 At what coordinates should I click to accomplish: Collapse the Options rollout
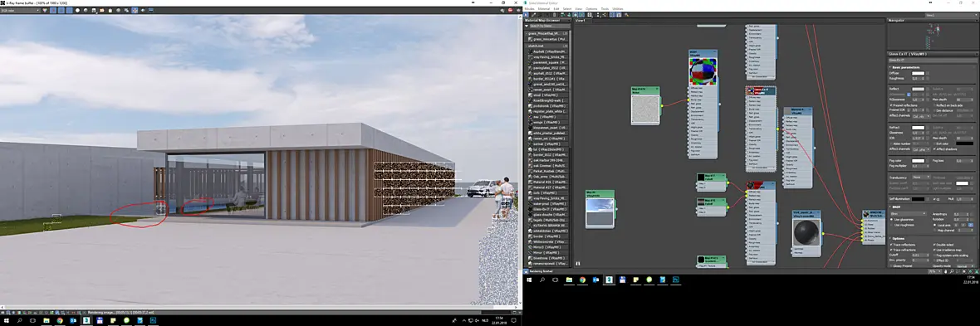click(890, 239)
